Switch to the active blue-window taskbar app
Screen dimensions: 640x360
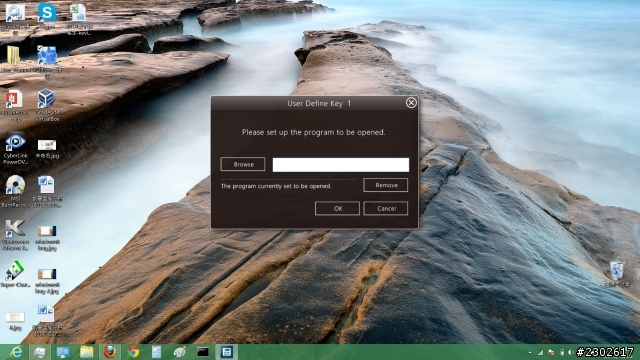coord(227,352)
